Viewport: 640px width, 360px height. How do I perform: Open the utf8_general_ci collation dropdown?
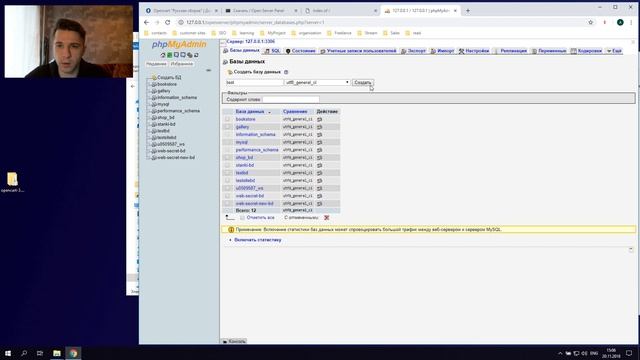click(317, 82)
